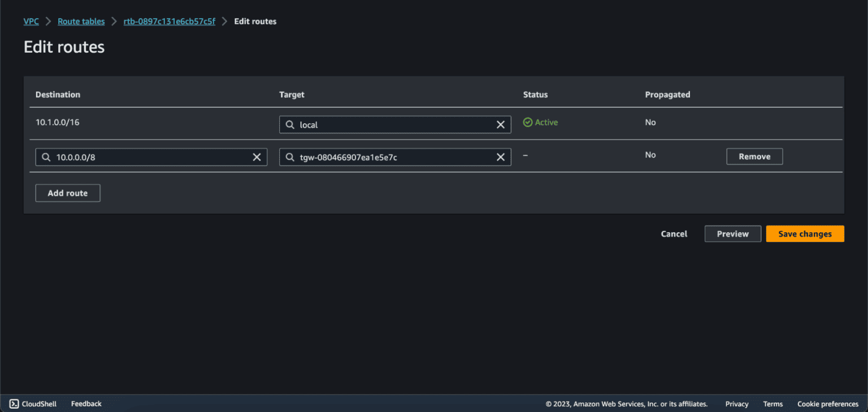868x412 pixels.
Task: Clear the local target field
Action: tap(500, 124)
